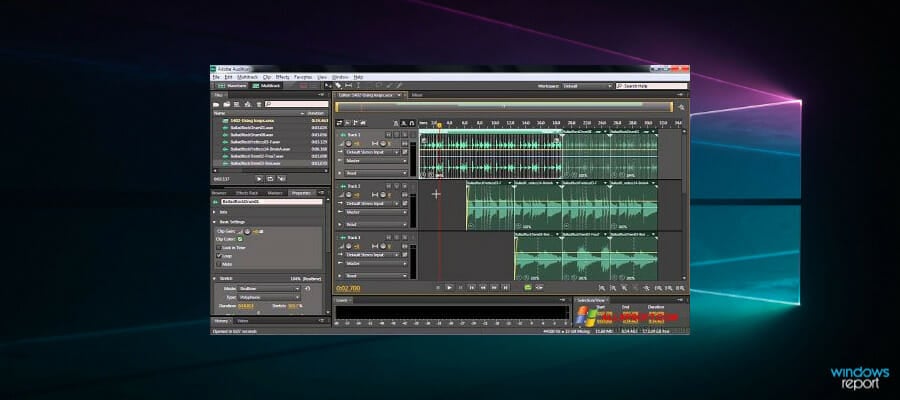Click the Open File folder icon
This screenshot has width=900, height=400.
[x=217, y=104]
